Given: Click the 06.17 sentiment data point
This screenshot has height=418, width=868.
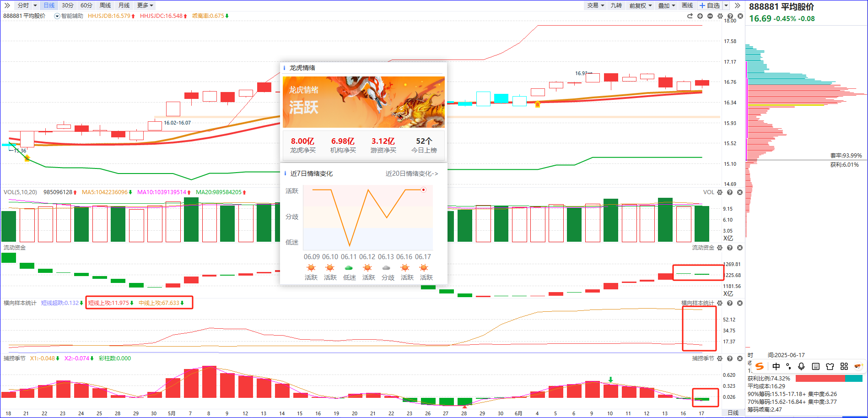Looking at the screenshot, I should point(424,190).
